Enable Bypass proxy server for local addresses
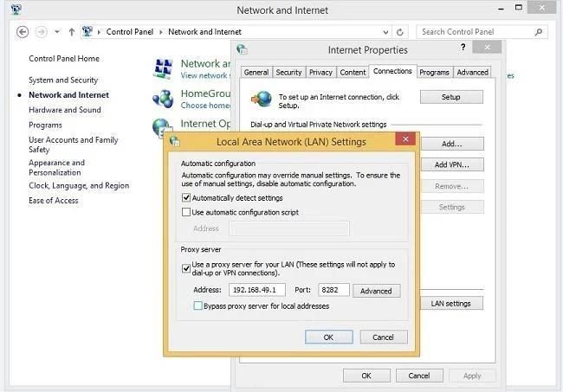The height and width of the screenshot is (392, 563). tap(198, 306)
